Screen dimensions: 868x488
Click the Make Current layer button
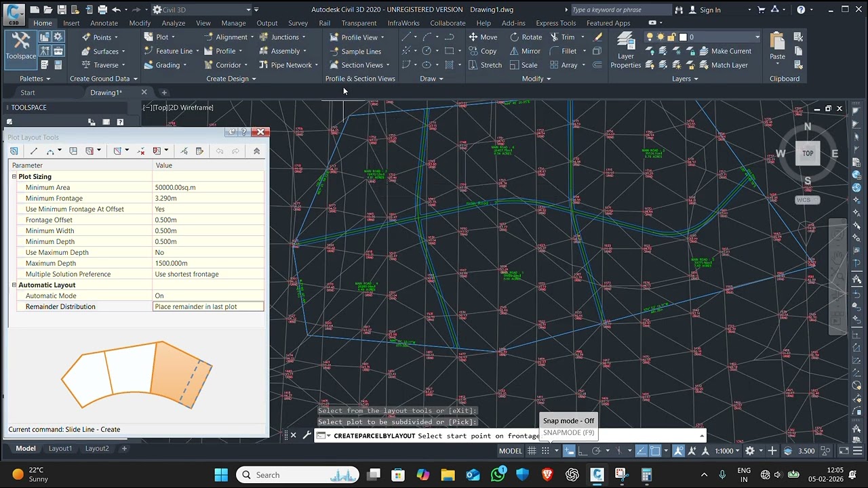click(724, 51)
